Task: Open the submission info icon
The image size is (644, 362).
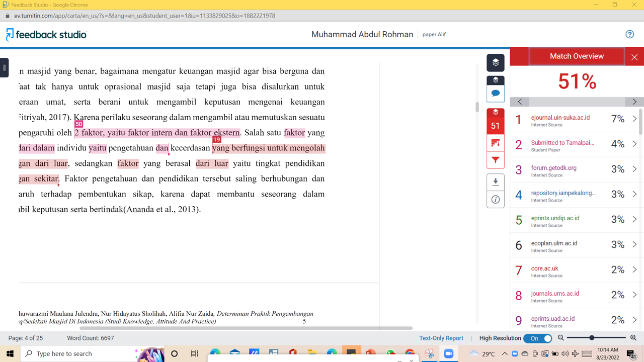Action: coord(495,200)
